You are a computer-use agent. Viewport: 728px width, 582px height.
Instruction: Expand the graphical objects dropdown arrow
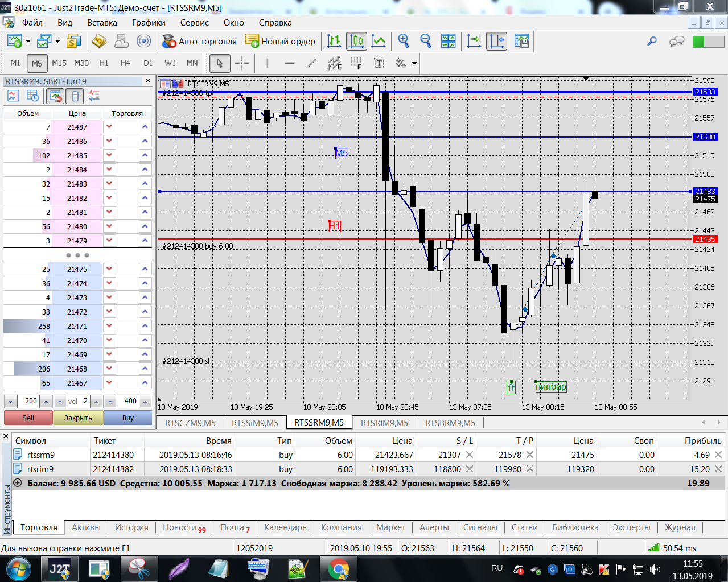pos(414,64)
